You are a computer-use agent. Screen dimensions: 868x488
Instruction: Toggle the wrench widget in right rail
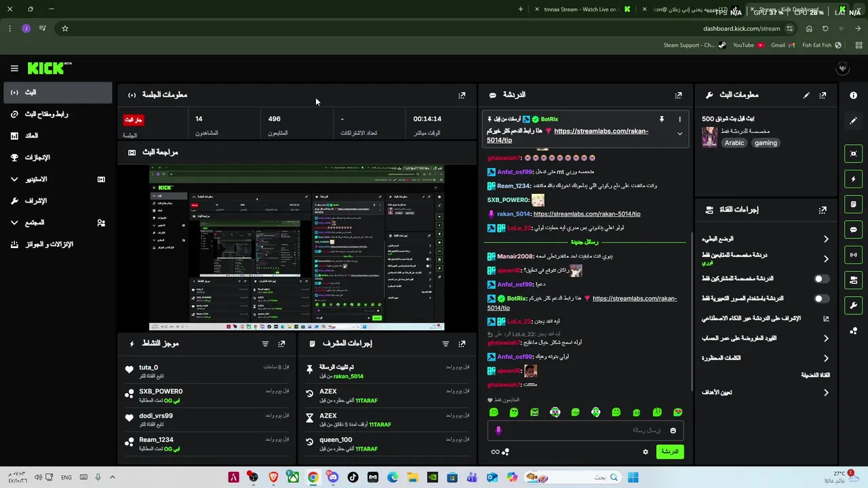pyautogui.click(x=853, y=305)
